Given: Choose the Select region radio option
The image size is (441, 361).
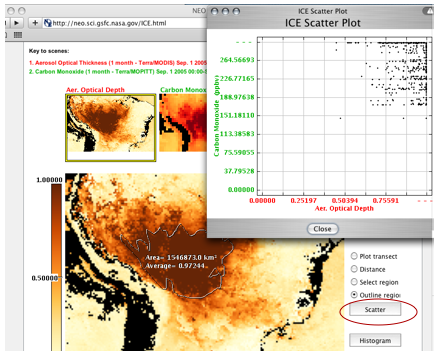Looking at the screenshot, I should click(x=354, y=282).
